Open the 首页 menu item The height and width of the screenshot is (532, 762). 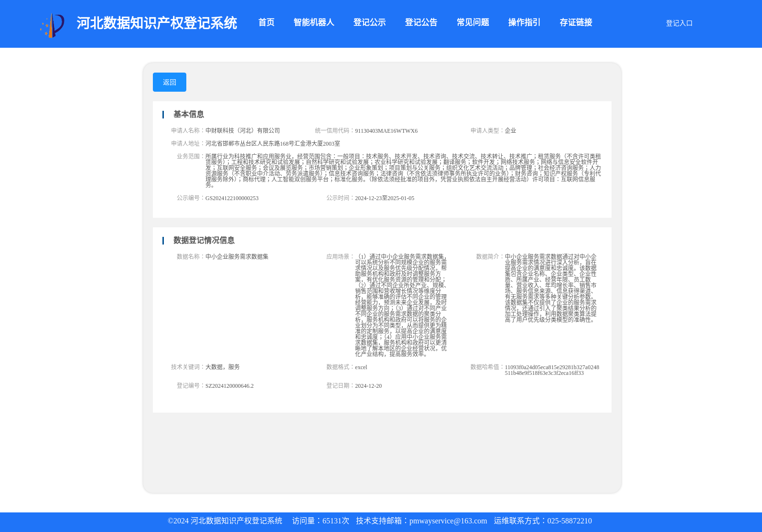tap(266, 22)
